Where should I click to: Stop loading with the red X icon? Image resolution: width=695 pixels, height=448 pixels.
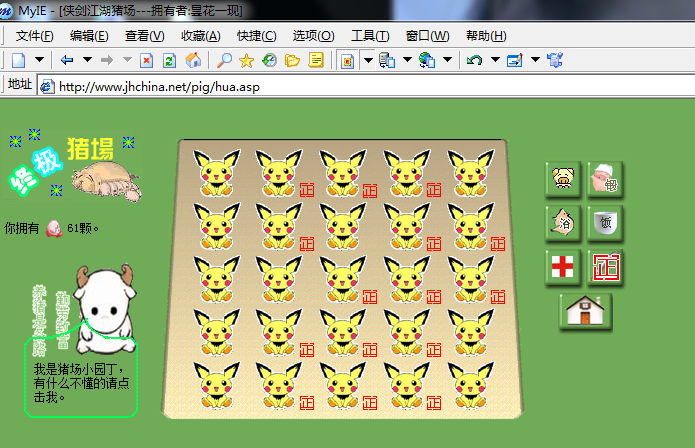pos(146,60)
